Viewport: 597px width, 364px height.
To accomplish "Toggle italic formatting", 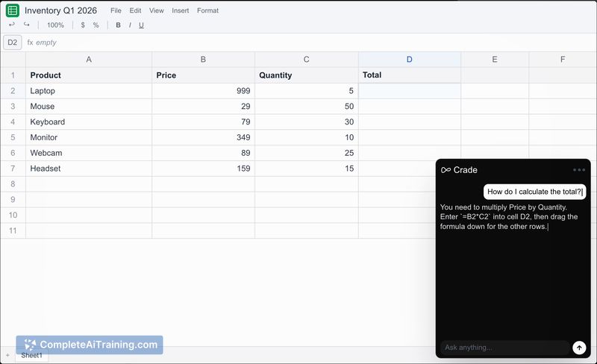I will click(x=130, y=25).
